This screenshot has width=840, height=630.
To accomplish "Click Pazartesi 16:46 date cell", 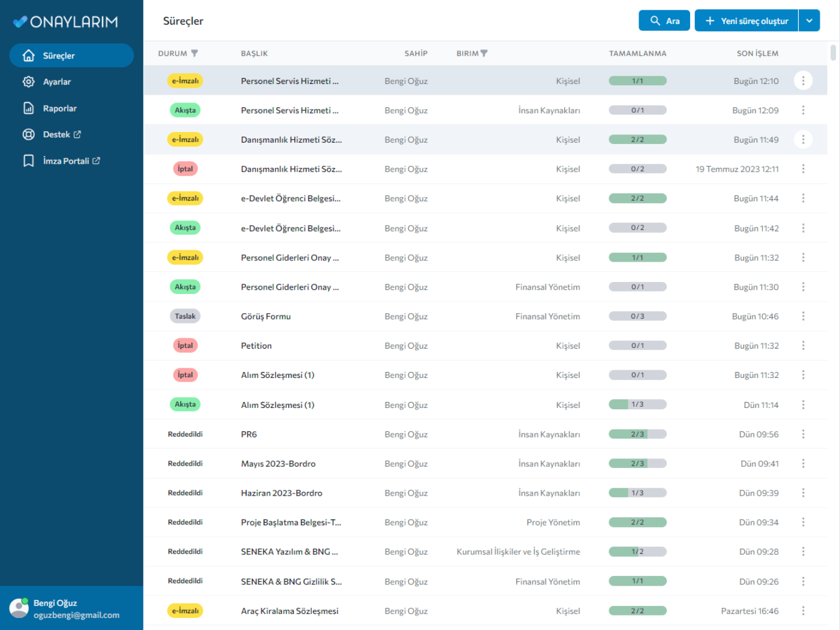I will coord(749,611).
